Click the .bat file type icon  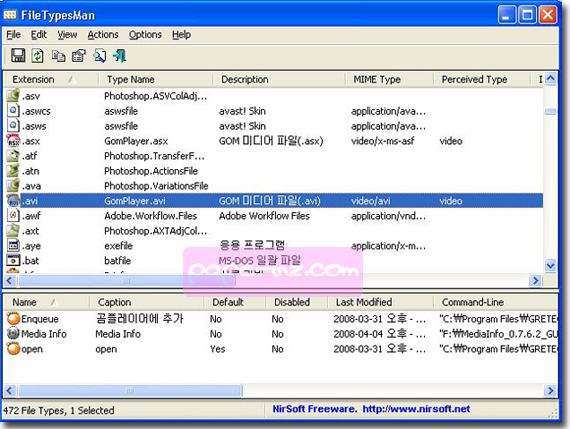(x=13, y=260)
